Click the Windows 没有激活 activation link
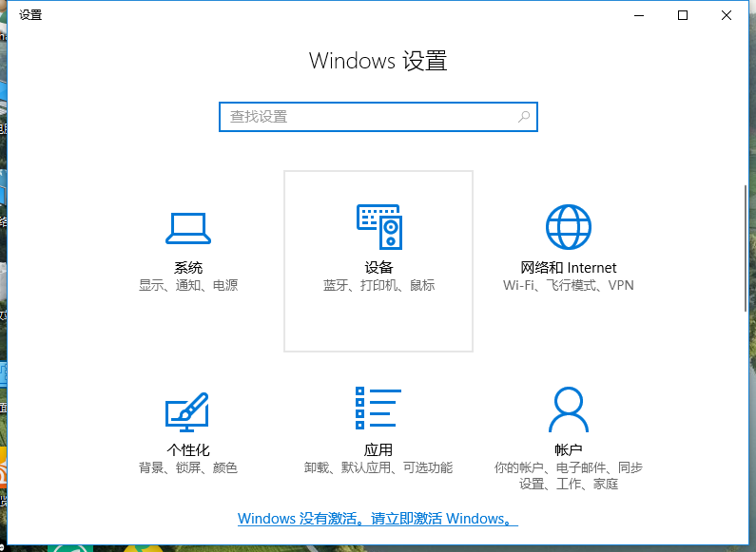 click(378, 519)
